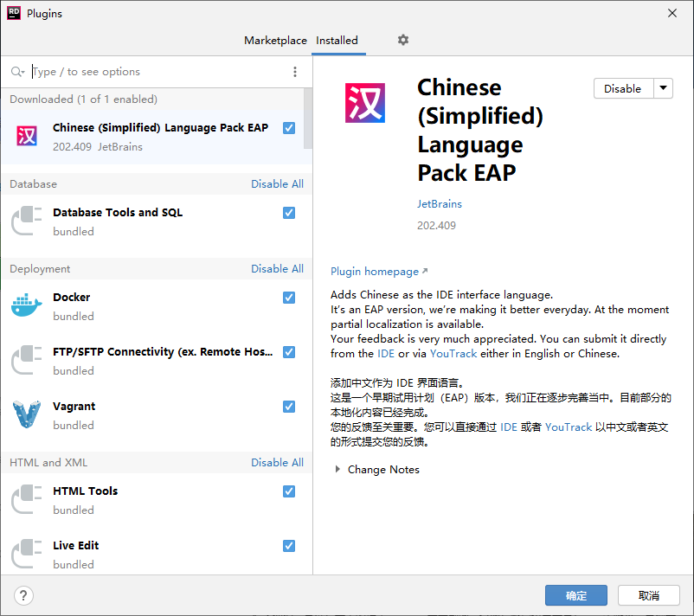Click the Rider RD app icon

coord(14,13)
